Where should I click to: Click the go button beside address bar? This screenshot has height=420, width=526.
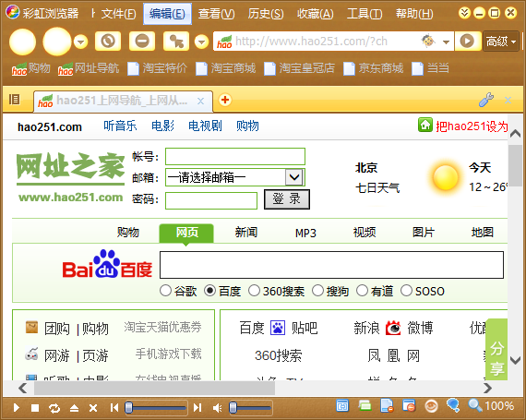467,41
